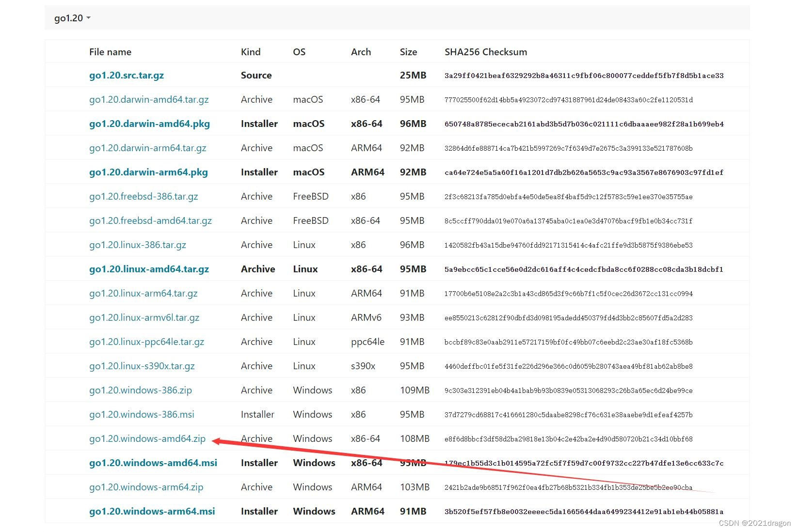Click FreeBSD OS in freebsd-amd64 row
Image resolution: width=798 pixels, height=532 pixels.
[311, 220]
